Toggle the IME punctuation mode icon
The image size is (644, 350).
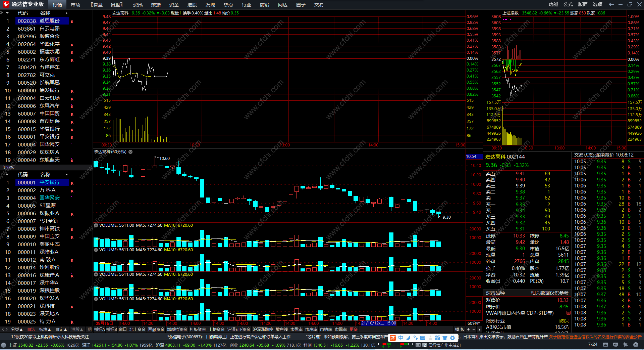click(416, 338)
